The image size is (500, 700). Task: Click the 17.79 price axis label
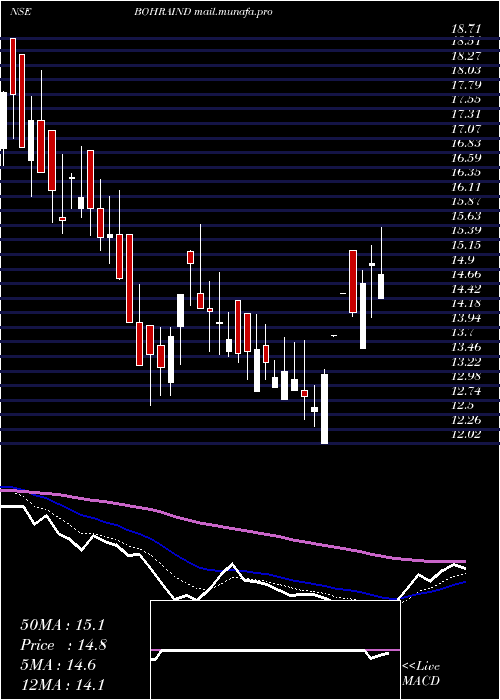click(466, 85)
